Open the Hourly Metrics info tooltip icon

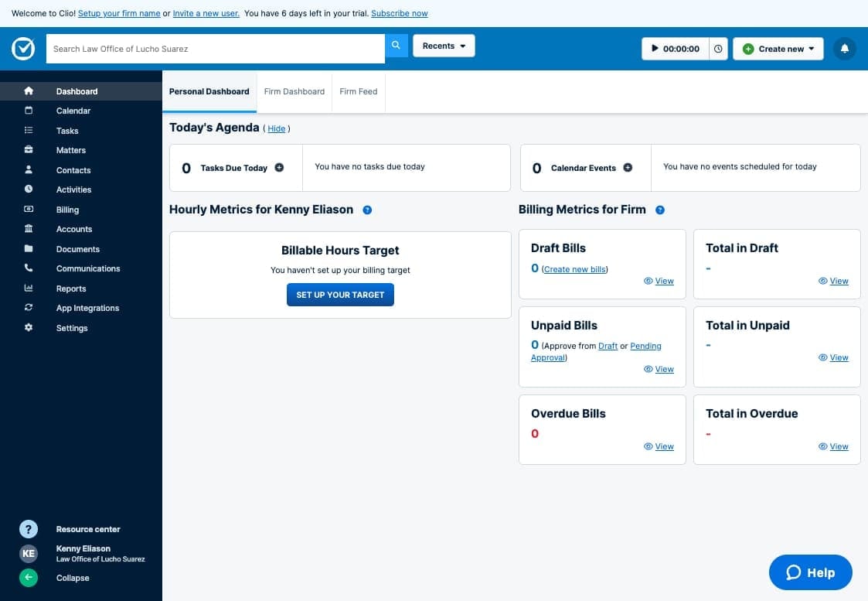point(367,209)
